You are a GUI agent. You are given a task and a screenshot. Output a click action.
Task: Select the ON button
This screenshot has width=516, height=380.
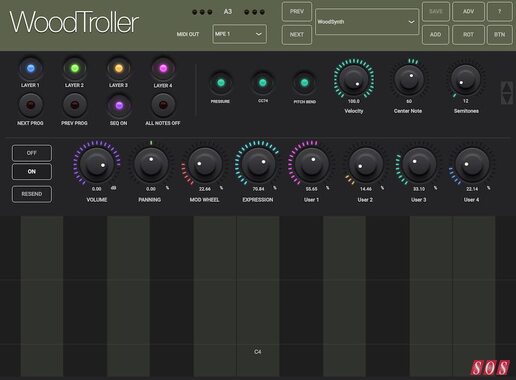click(32, 172)
